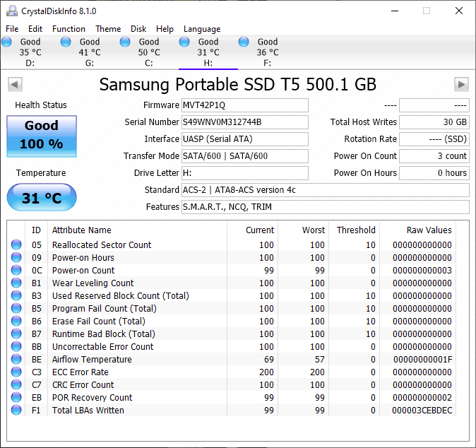Click the Firmware field MVT42P1Q
The image size is (476, 448).
click(x=245, y=105)
